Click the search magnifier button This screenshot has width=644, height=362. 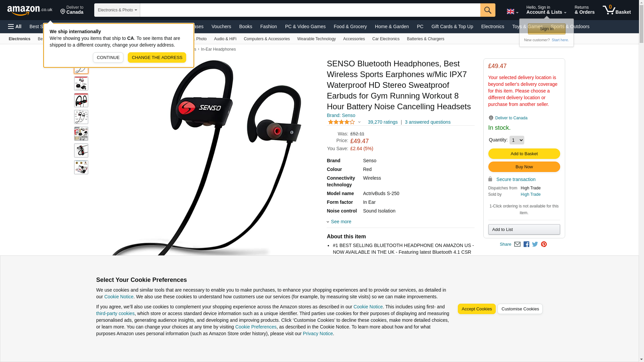[488, 10]
